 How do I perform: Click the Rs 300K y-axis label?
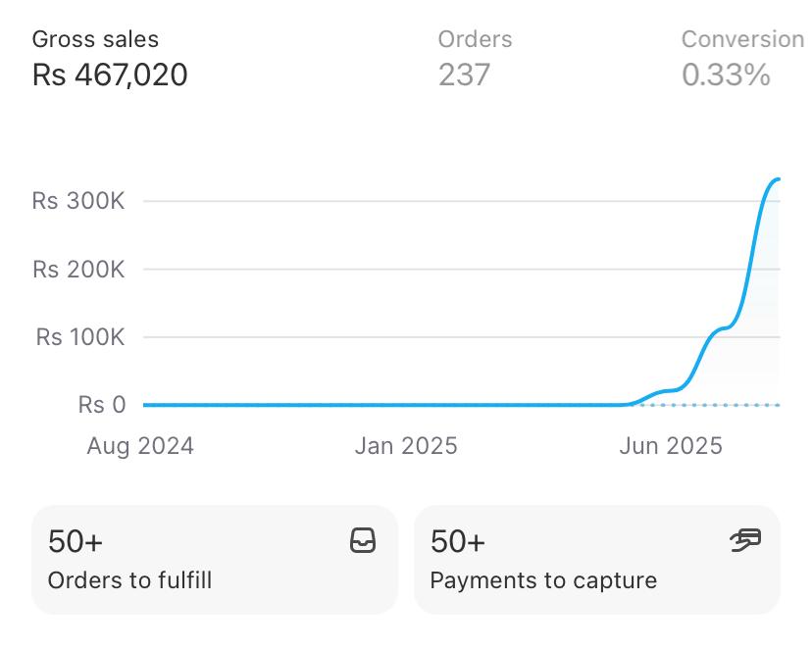click(x=78, y=201)
